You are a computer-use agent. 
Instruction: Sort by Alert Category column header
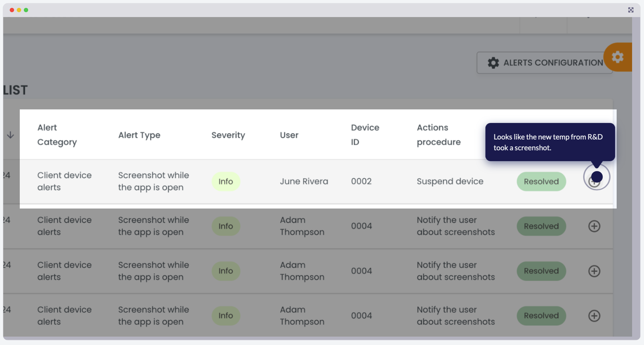57,135
